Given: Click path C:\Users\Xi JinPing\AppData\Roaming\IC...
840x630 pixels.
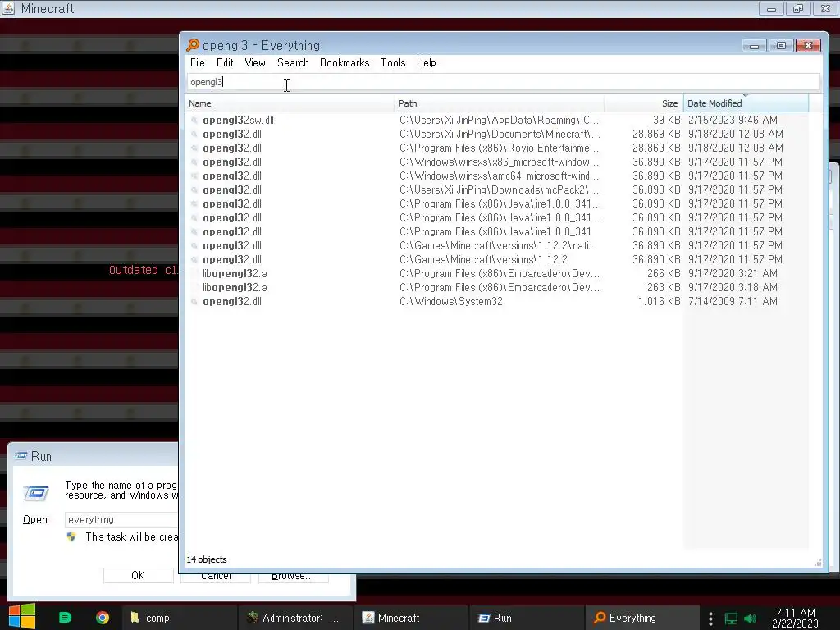Looking at the screenshot, I should click(500, 120).
